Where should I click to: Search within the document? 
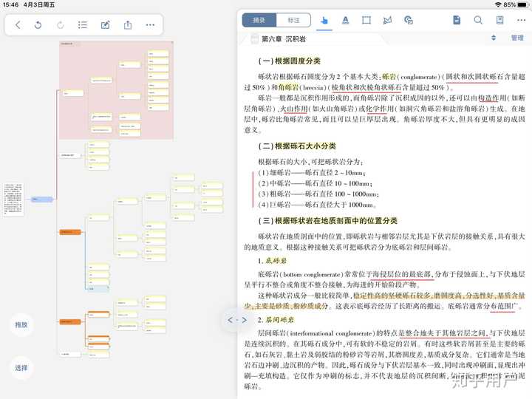[x=478, y=21]
